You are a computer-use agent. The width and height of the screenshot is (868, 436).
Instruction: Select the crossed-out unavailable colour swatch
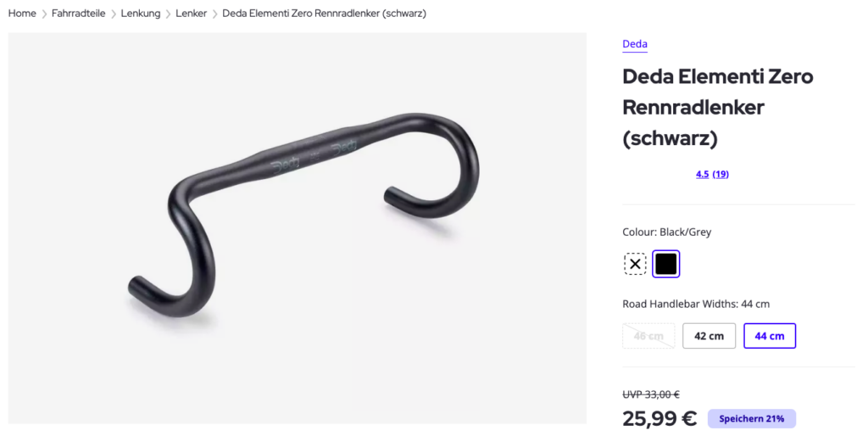coord(635,264)
